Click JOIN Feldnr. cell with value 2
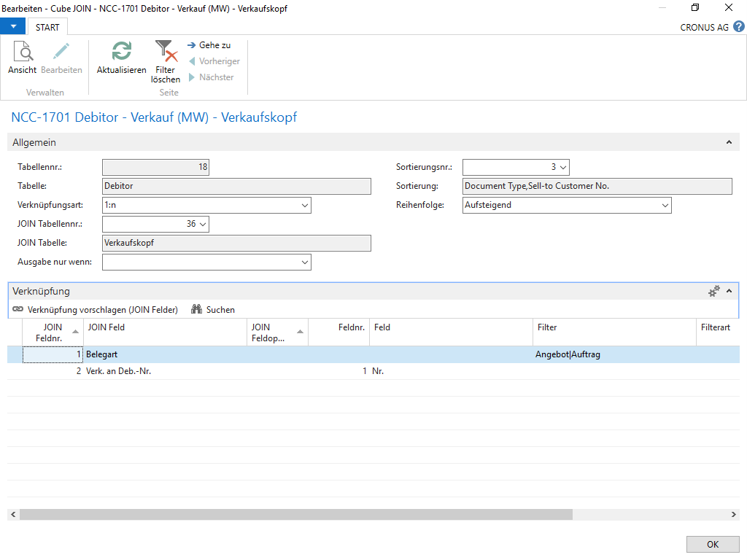 click(x=53, y=371)
